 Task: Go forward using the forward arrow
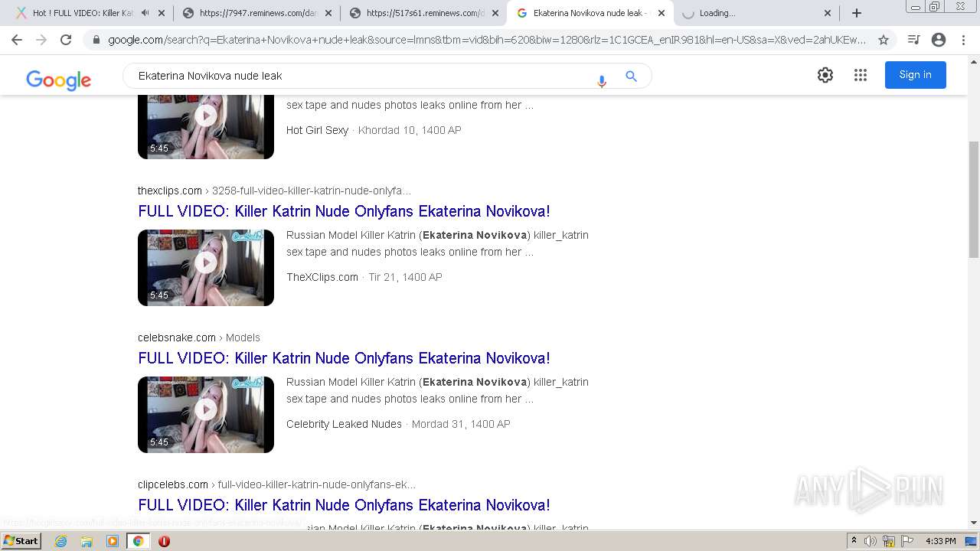(41, 40)
